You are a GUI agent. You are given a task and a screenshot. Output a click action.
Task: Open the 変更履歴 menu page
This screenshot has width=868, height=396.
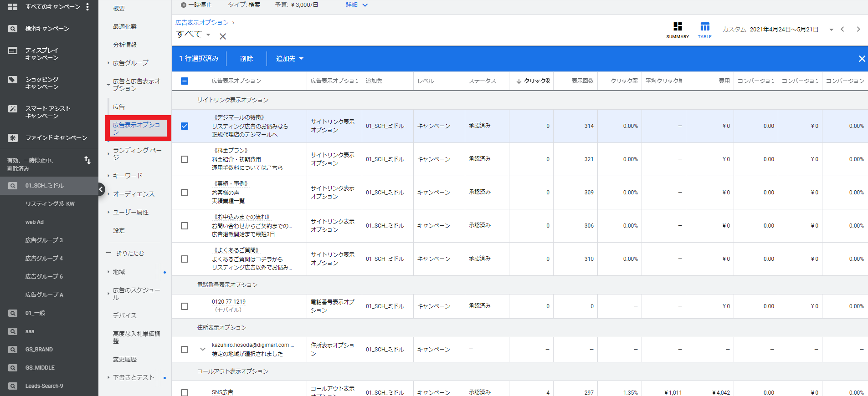pyautogui.click(x=125, y=360)
